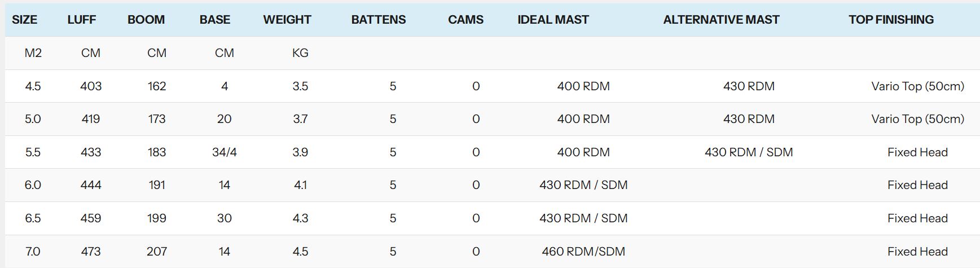Select the ALTERNATIVE MAST column header
Viewport: 980px width, 268px height.
click(721, 20)
